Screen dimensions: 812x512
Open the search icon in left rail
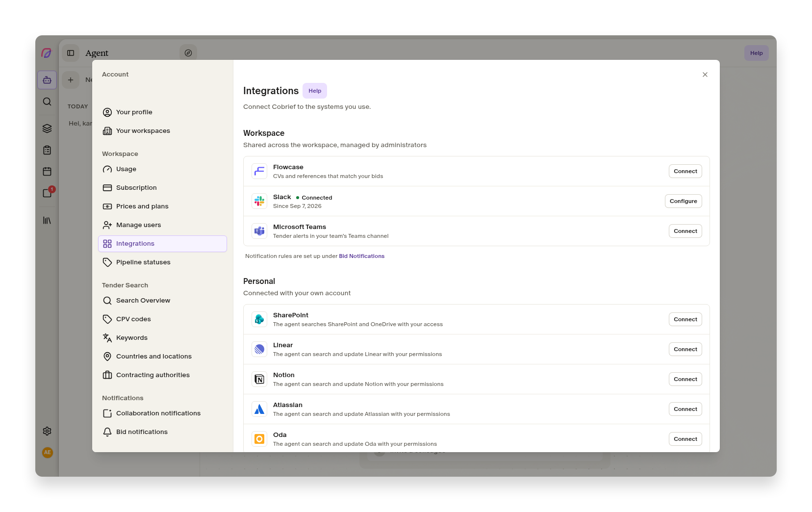(47, 102)
